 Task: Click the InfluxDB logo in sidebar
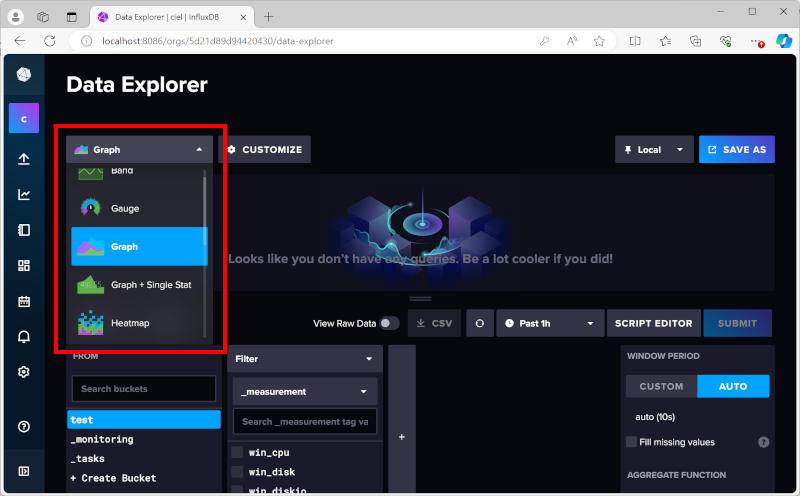pos(23,75)
